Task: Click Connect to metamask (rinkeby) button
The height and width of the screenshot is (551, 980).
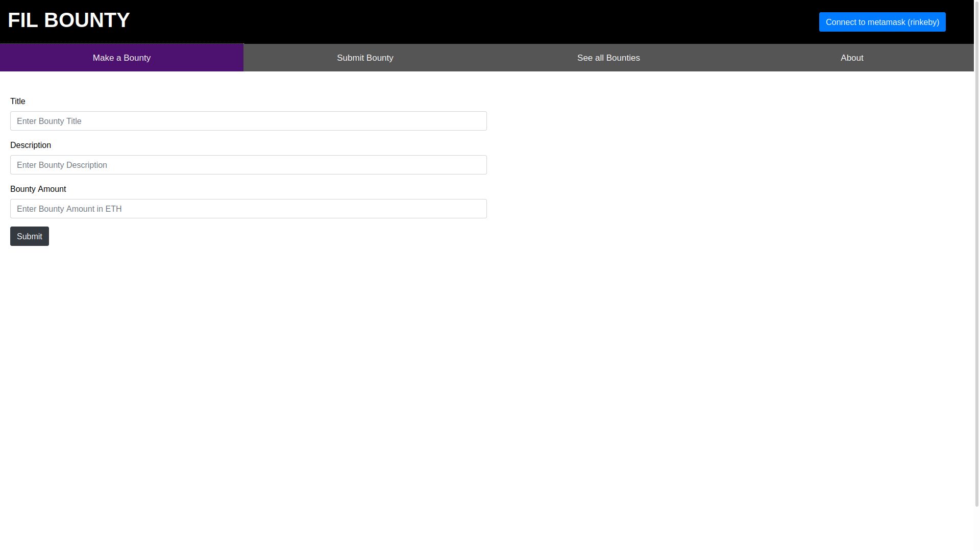Action: pos(882,22)
